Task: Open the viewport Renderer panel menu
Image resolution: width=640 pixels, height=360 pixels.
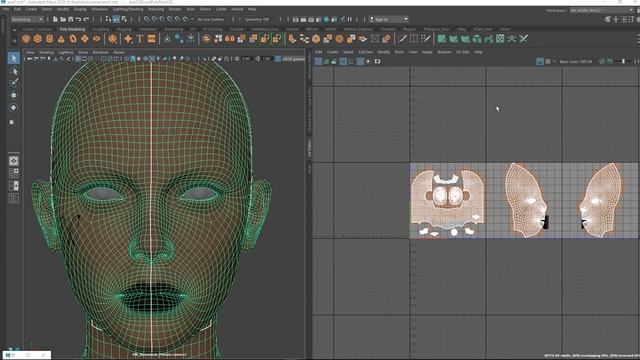Action: 100,52
